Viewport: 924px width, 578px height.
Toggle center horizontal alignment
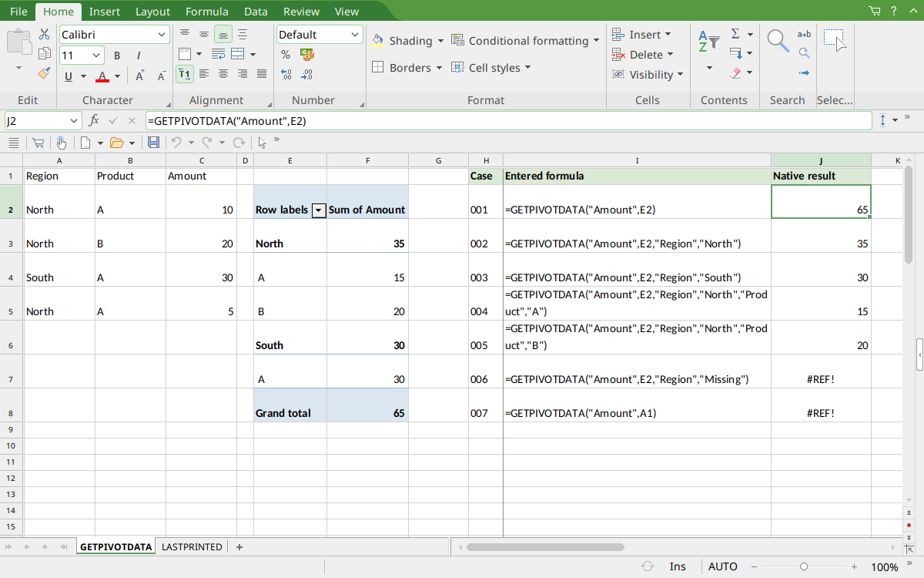pyautogui.click(x=223, y=75)
